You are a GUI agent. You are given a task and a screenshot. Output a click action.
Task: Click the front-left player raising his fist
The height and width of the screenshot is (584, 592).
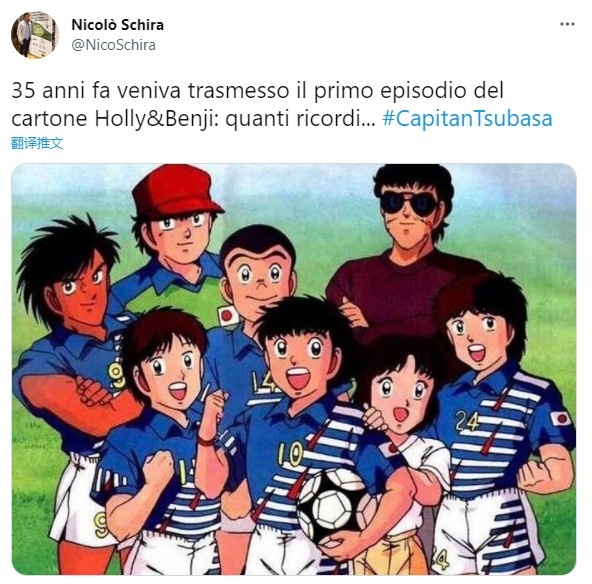(159, 434)
